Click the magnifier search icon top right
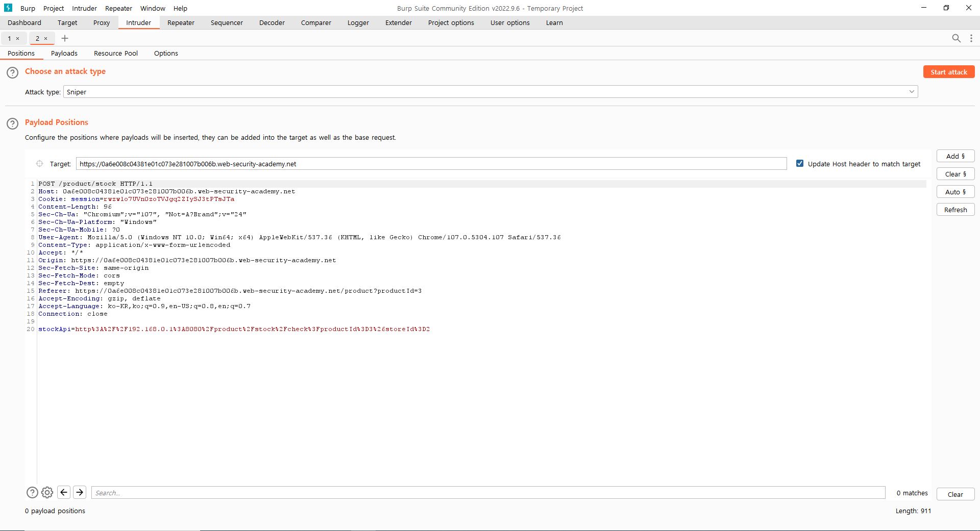This screenshot has height=531, width=980. point(957,38)
